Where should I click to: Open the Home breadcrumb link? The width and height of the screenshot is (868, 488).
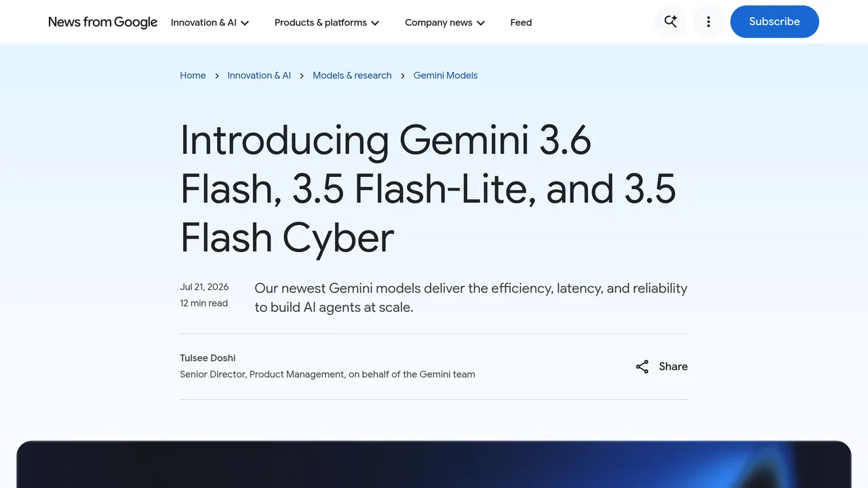point(193,75)
